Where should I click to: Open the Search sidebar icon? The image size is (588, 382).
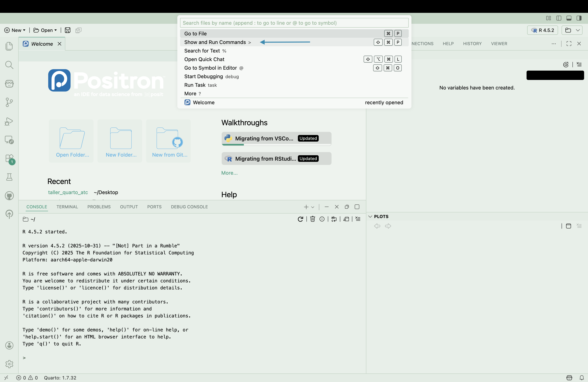(9, 65)
